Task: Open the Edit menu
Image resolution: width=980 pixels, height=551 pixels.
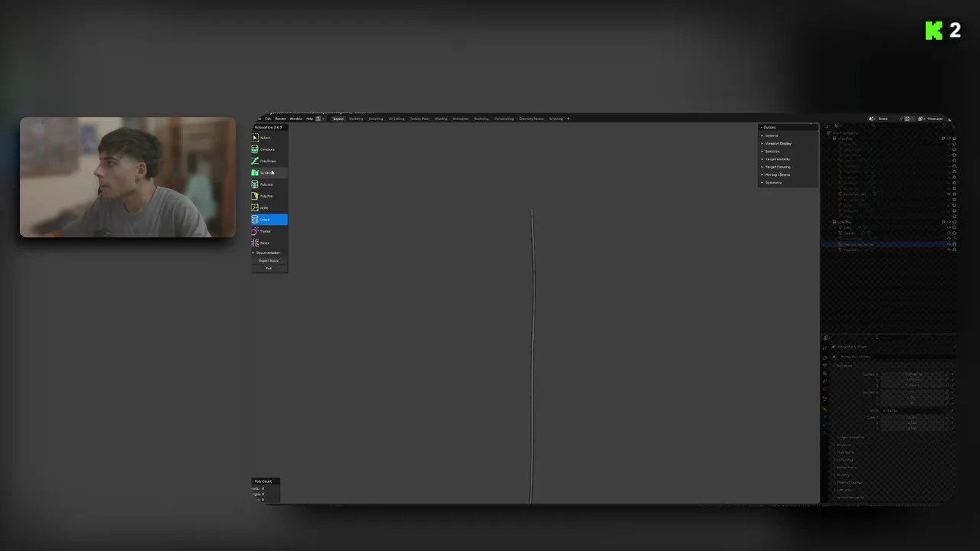Action: click(268, 119)
